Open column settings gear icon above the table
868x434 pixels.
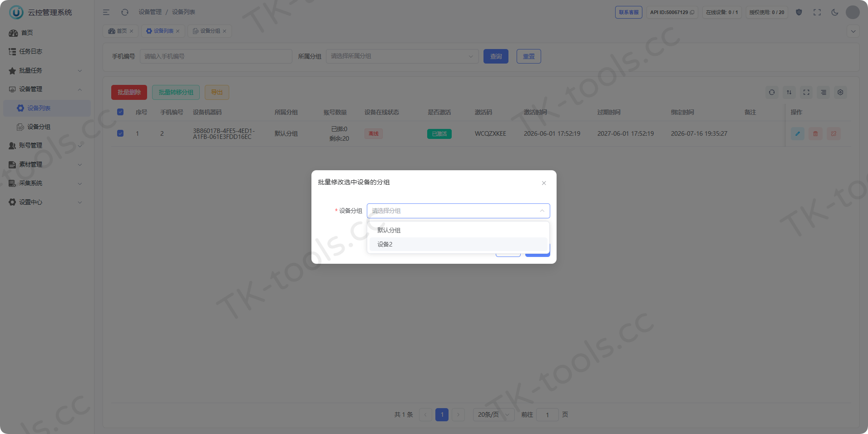tap(840, 92)
